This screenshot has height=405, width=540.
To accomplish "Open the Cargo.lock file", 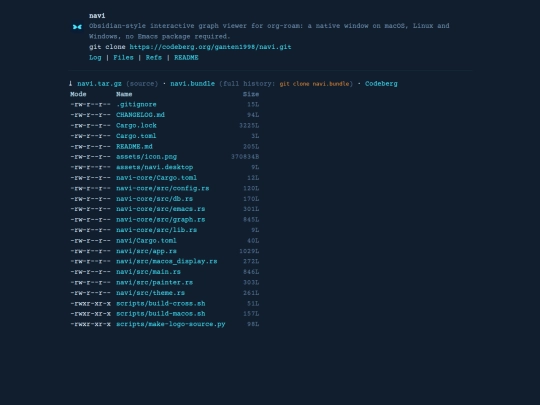I will [x=136, y=125].
